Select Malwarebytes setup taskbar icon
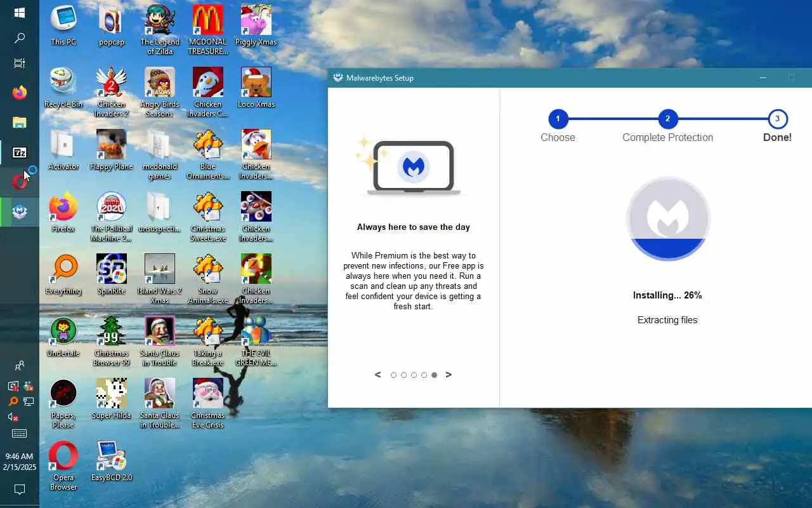 coord(19,212)
